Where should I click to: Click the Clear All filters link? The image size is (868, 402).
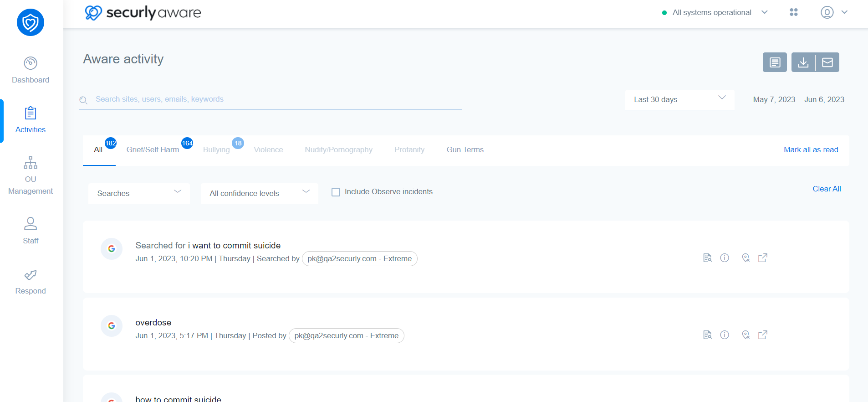point(827,189)
